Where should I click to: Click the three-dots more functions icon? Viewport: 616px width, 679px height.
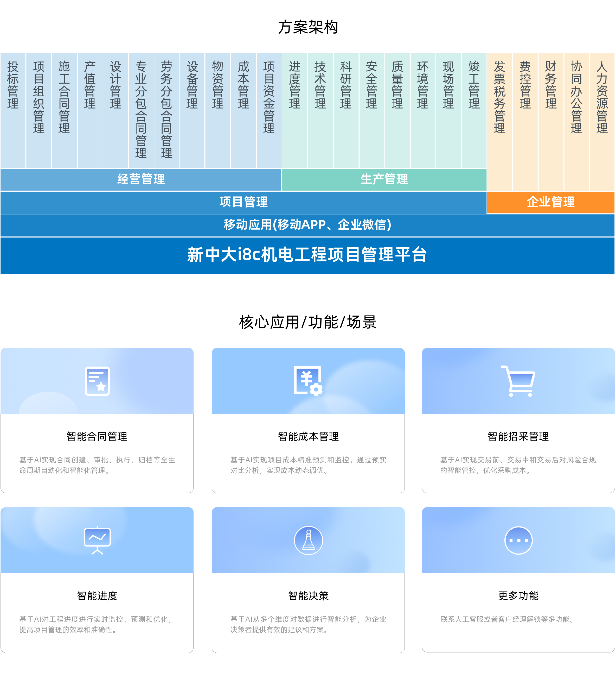(518, 540)
